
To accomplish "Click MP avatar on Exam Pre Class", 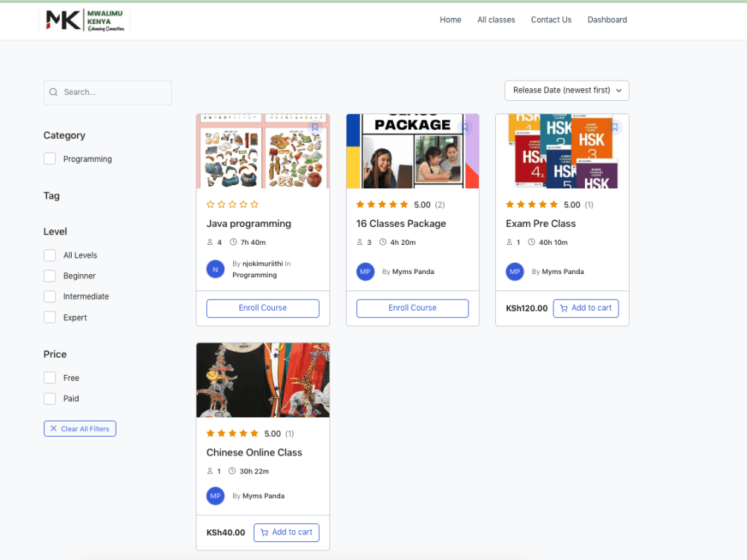I will (515, 272).
